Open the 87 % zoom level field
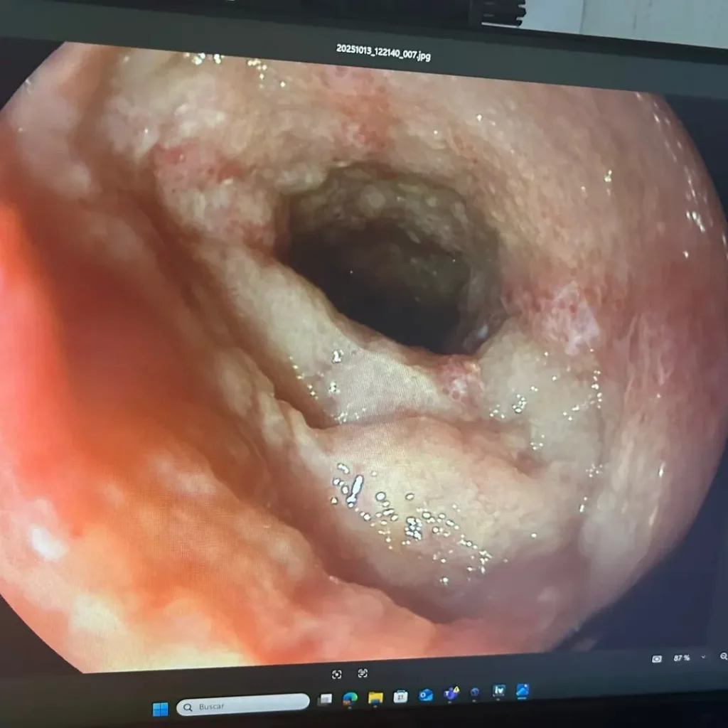 [x=682, y=658]
